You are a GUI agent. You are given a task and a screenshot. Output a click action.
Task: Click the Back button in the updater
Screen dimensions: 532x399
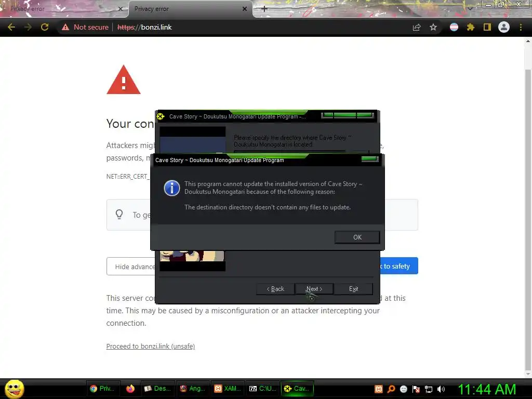275,289
